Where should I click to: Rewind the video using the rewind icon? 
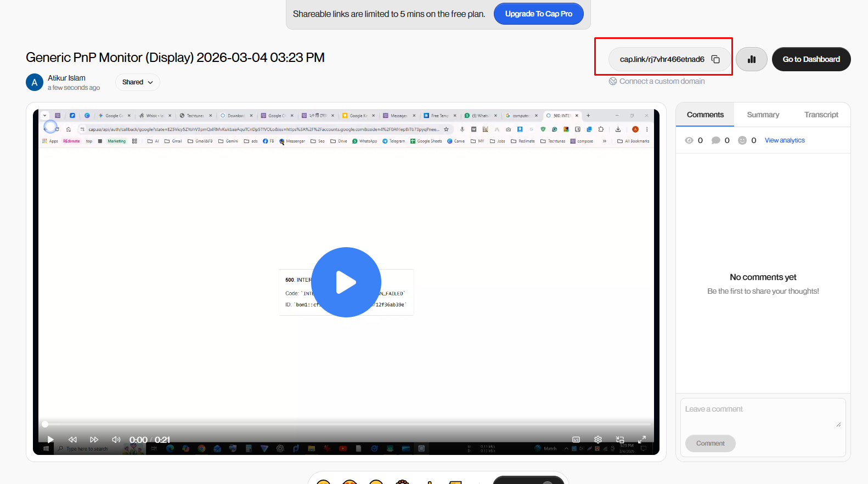coord(72,440)
